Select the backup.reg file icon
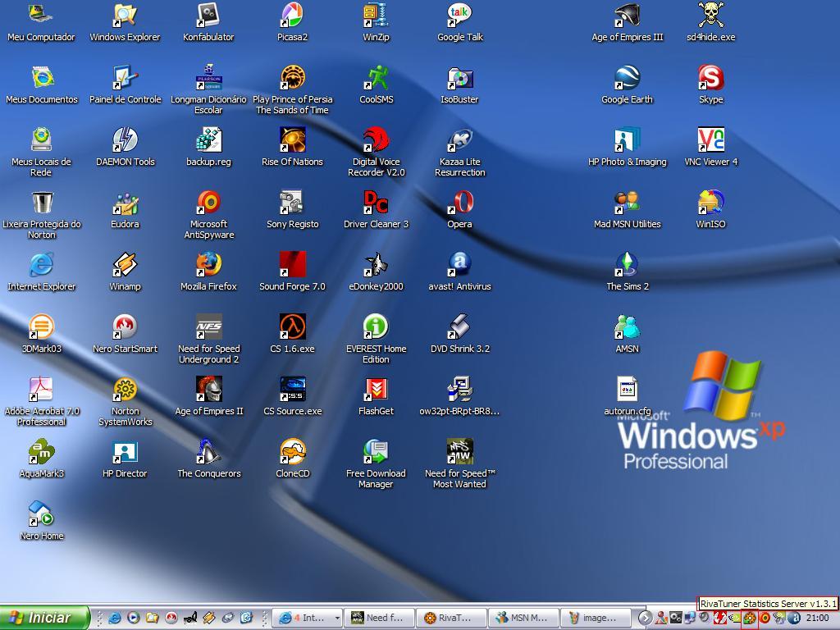This screenshot has width=840, height=630. 208,139
